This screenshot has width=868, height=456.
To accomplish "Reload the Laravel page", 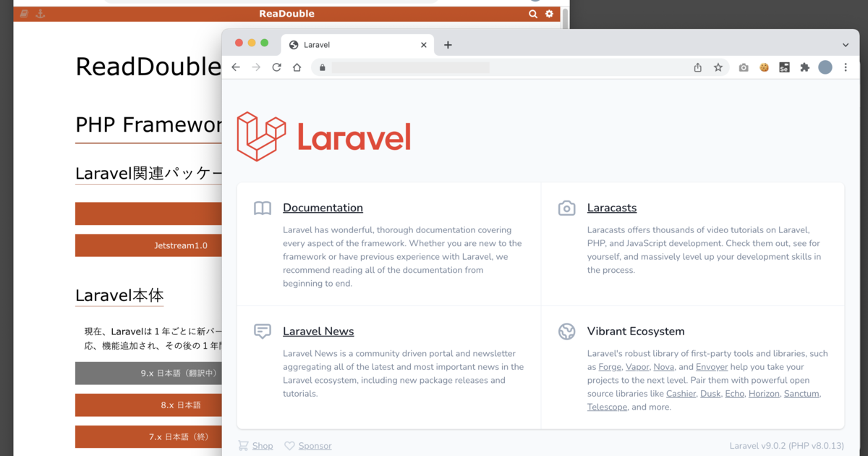I will tap(276, 67).
